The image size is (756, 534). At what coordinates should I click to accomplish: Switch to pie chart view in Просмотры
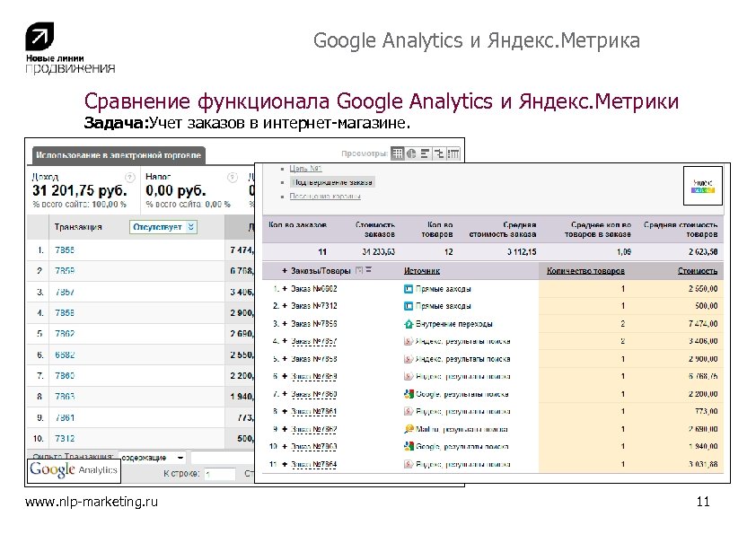pos(411,153)
